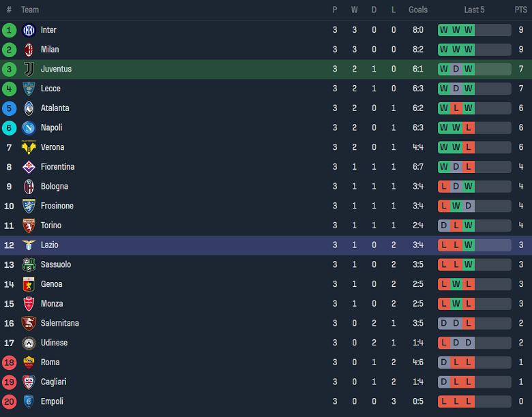Sort table by PTS column header
Image resolution: width=532 pixels, height=417 pixels.
point(520,10)
